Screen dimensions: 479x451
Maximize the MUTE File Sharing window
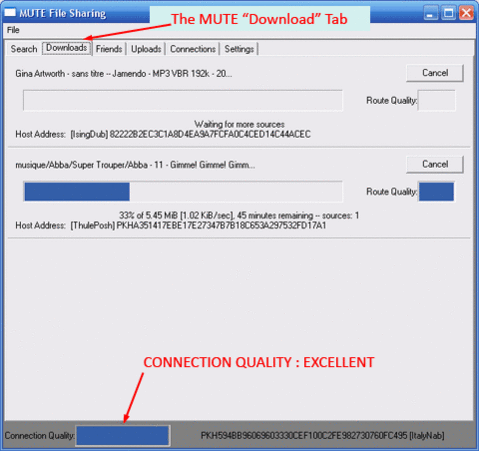449,13
